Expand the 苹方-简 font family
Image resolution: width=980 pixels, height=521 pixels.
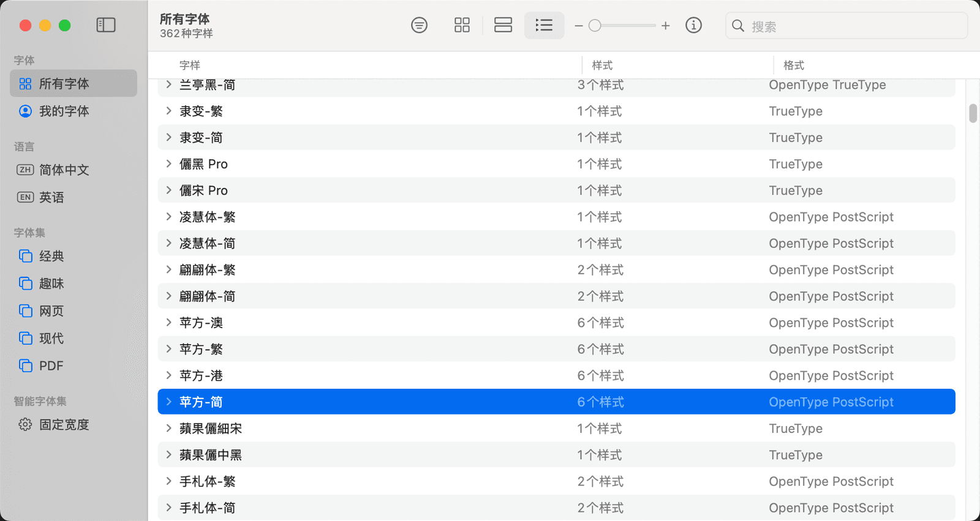tap(169, 402)
